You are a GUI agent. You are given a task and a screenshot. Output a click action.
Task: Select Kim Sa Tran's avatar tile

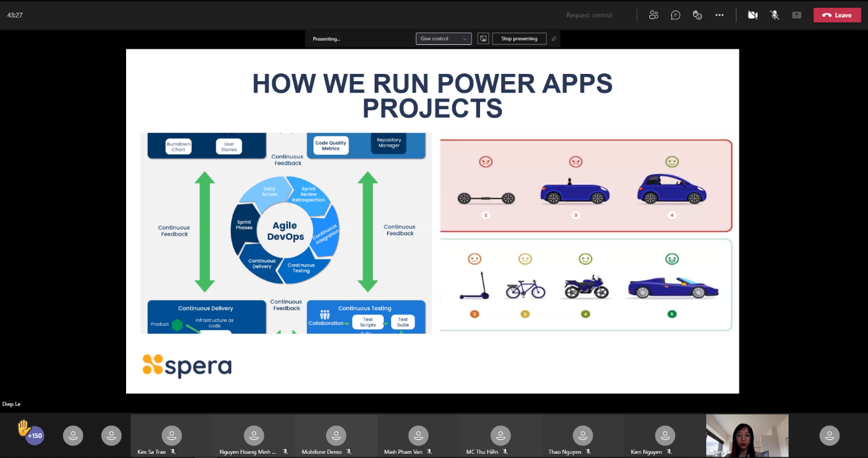click(172, 436)
